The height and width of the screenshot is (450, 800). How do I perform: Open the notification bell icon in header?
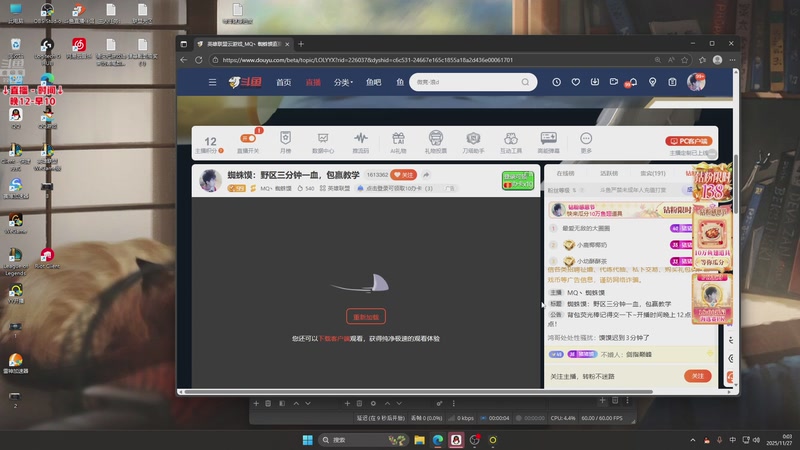(x=633, y=82)
